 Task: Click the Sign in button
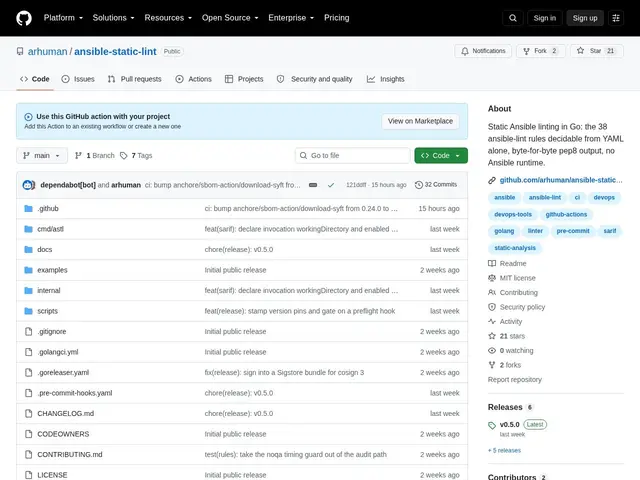tap(544, 18)
